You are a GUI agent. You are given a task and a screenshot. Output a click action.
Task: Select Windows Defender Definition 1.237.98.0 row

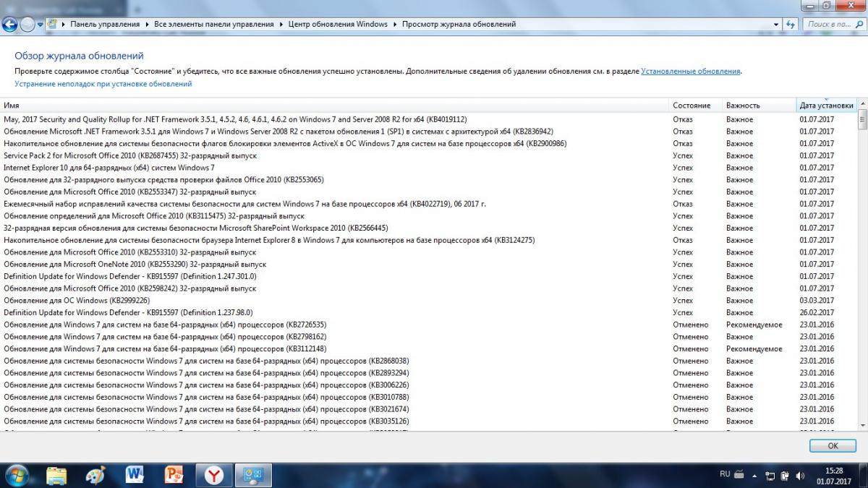429,312
